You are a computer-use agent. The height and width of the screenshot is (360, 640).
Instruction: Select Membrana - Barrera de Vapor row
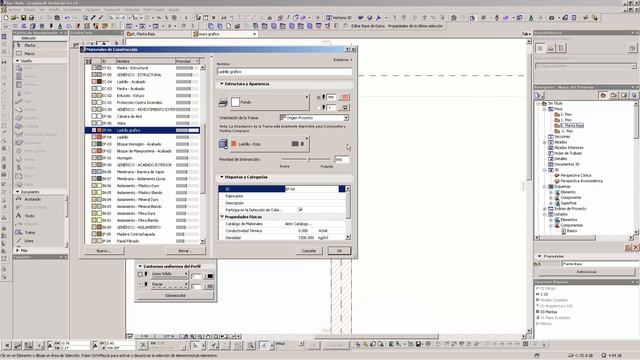[142, 172]
